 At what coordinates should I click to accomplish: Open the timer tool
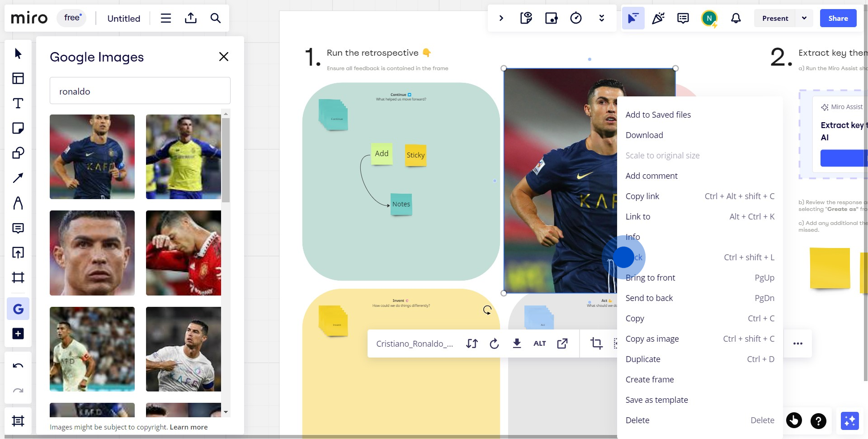pyautogui.click(x=576, y=18)
